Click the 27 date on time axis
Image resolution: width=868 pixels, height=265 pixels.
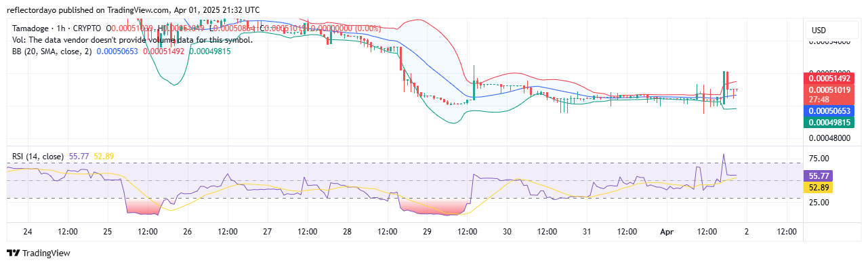point(268,232)
